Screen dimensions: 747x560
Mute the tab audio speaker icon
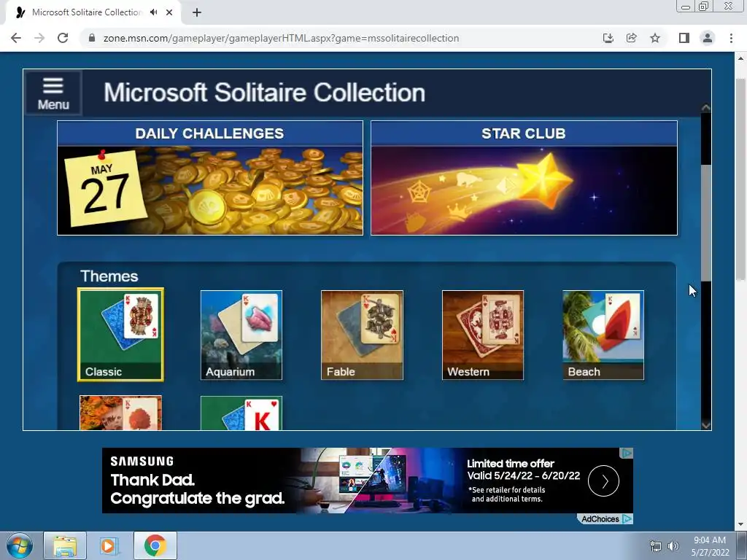click(x=153, y=12)
